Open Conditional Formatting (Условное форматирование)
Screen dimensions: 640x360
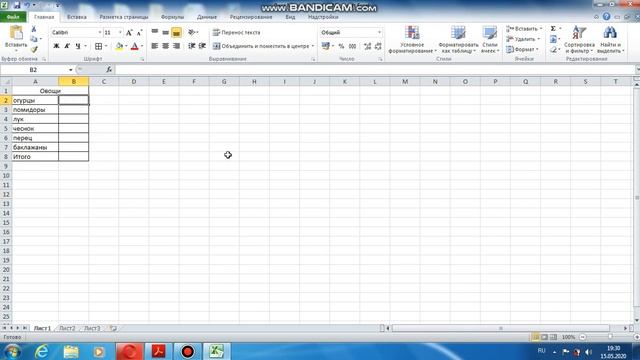(x=412, y=39)
